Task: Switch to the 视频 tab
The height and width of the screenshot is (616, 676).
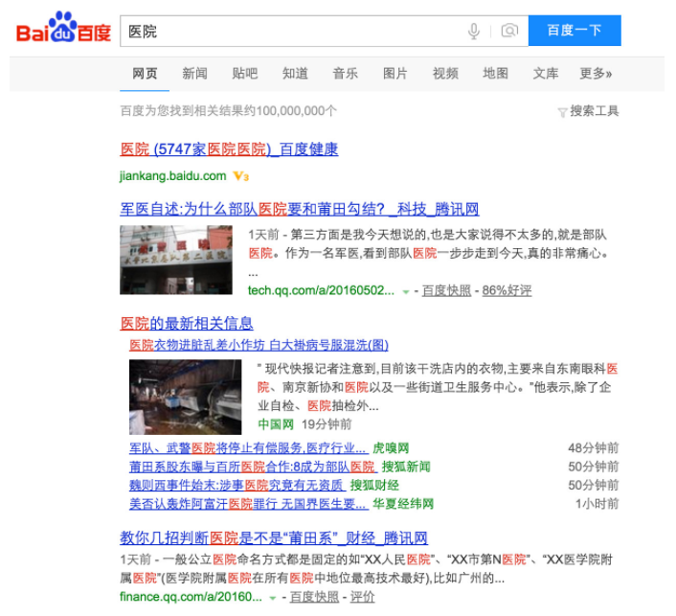Action: coord(445,74)
